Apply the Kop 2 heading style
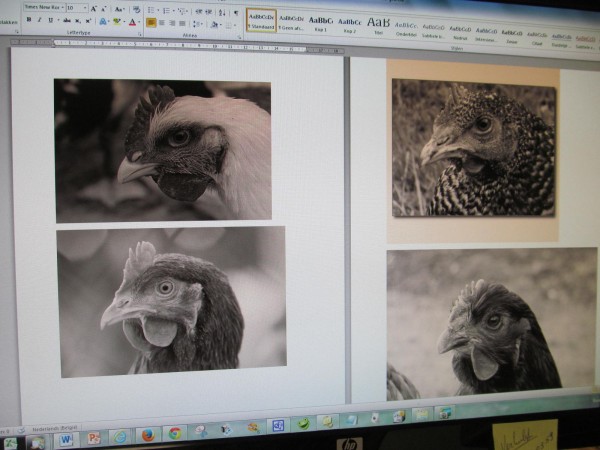Screen dimensions: 600x450 pyautogui.click(x=350, y=26)
